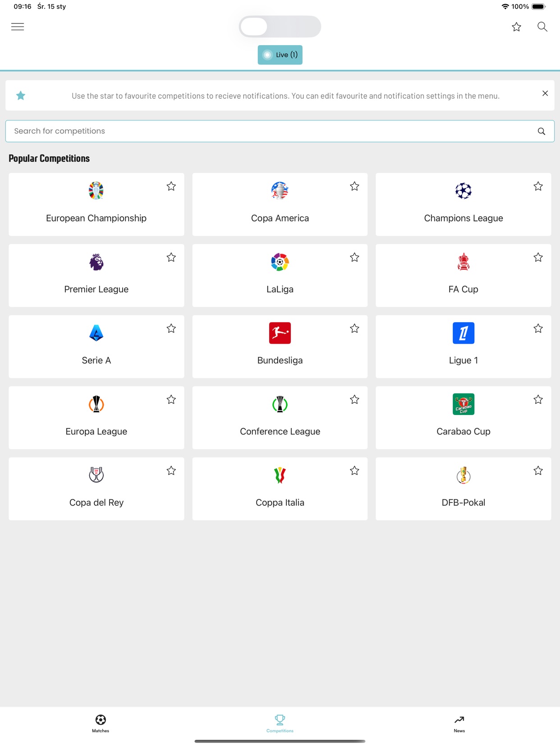Open the Champions League starball logo
Image resolution: width=560 pixels, height=747 pixels.
coord(464,191)
